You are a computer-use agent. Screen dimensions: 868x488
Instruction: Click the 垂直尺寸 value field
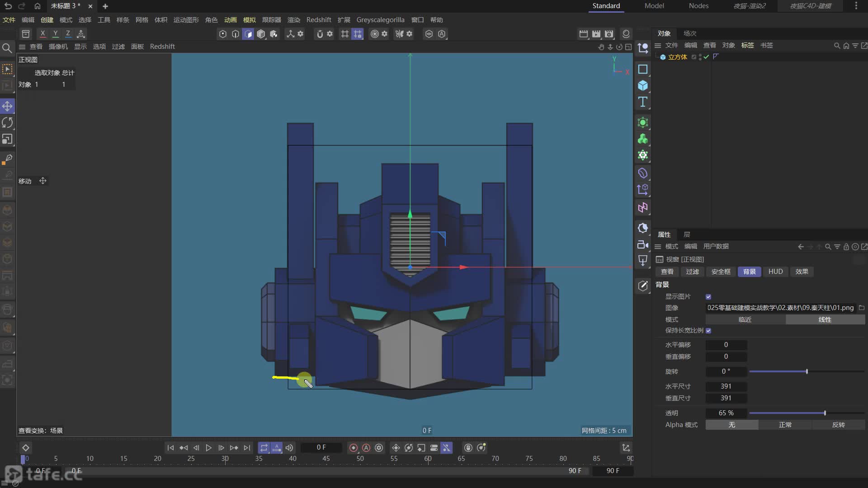726,398
